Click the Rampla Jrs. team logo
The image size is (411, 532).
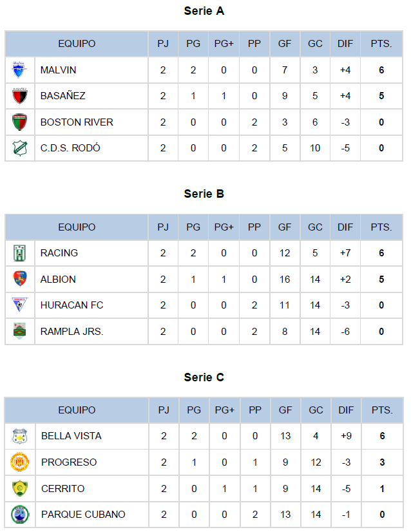click(20, 331)
